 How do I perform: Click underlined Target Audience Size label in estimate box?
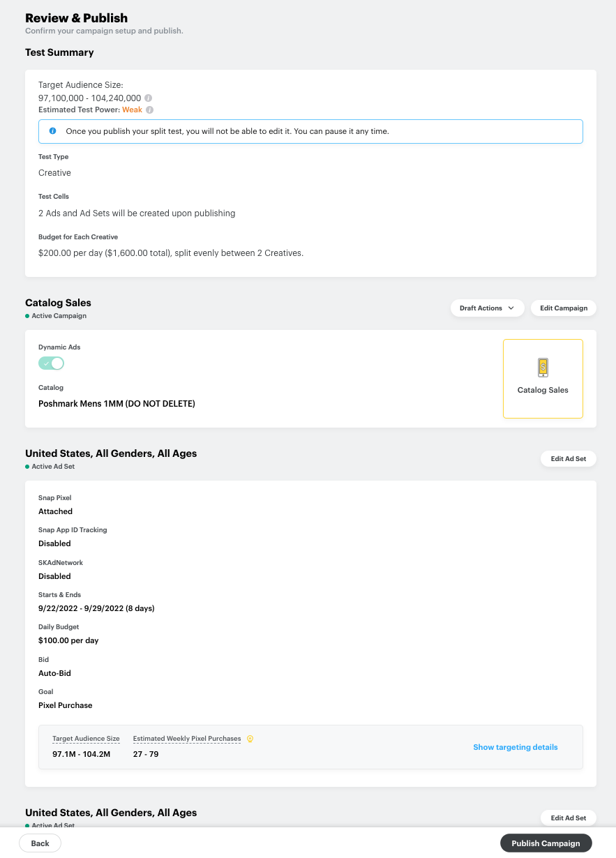tap(86, 739)
